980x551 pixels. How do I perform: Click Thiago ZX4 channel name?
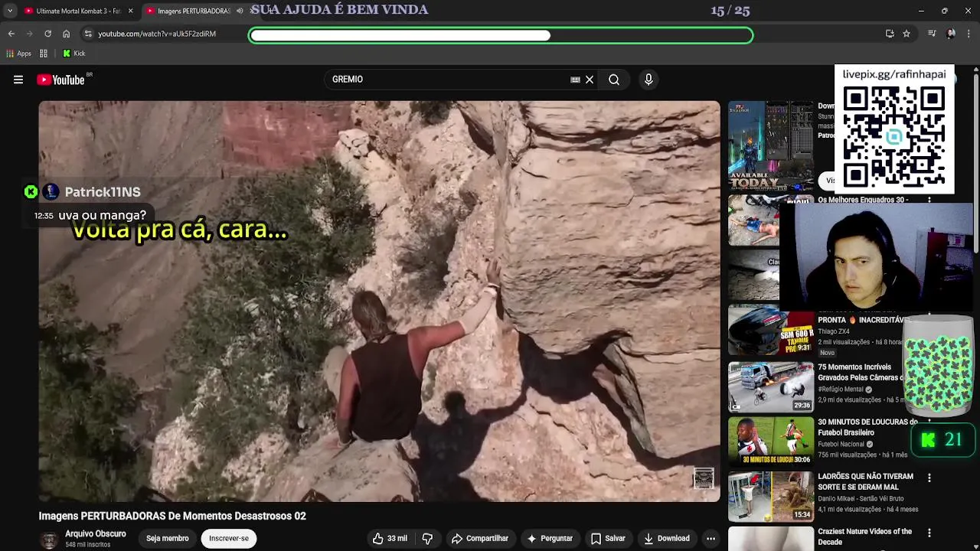(x=834, y=331)
